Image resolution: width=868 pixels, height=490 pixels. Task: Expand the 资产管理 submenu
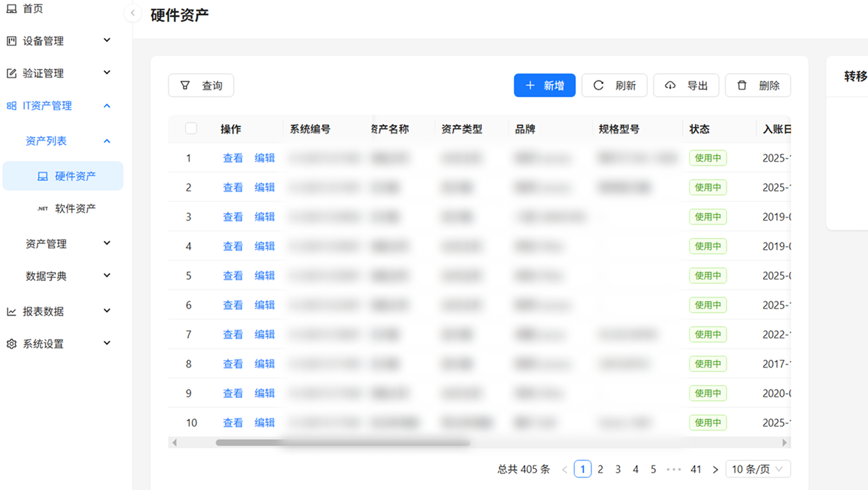click(x=106, y=244)
